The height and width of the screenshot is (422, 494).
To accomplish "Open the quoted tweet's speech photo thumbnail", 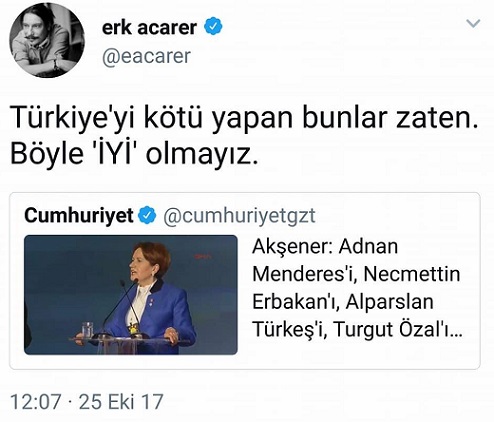I will coord(131,295).
